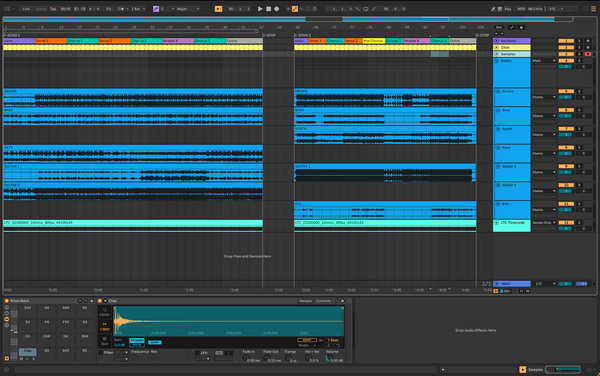Toggle the Draw Mode pencil icon

(493, 9)
